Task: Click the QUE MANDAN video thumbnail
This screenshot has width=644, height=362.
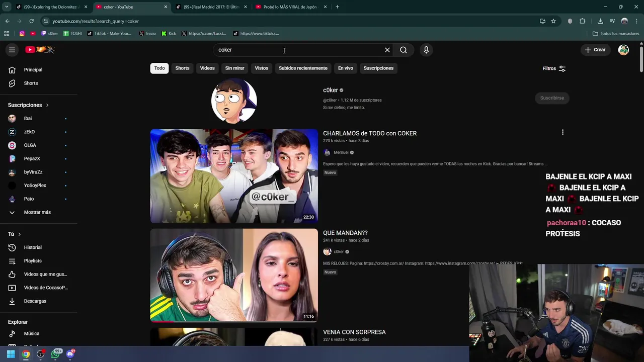Action: (234, 275)
